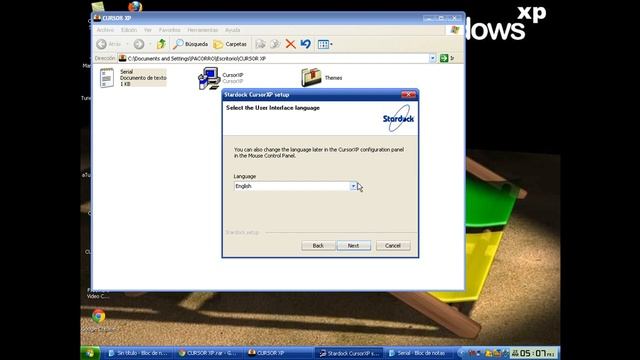Expand the forward history dropdown arrow
This screenshot has height=360, width=640.
[x=150, y=44]
